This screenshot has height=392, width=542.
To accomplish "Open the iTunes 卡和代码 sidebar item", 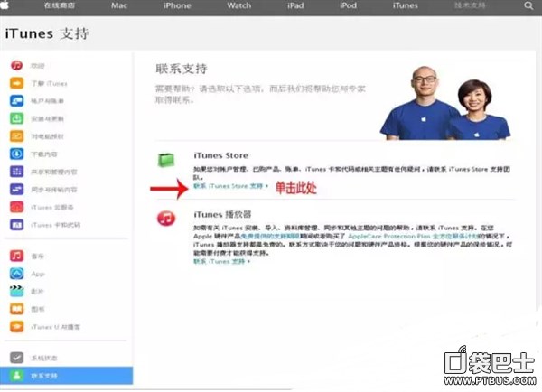I will pyautogui.click(x=54, y=225).
